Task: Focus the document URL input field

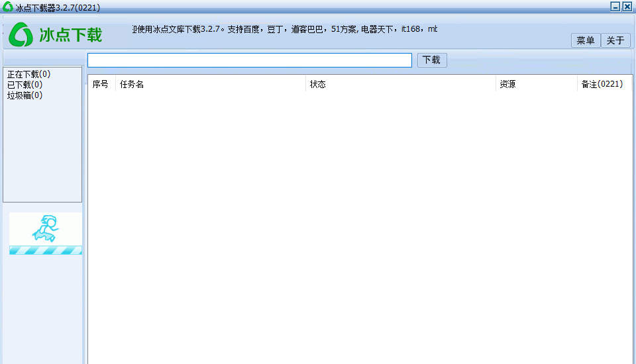Action: tap(249, 60)
